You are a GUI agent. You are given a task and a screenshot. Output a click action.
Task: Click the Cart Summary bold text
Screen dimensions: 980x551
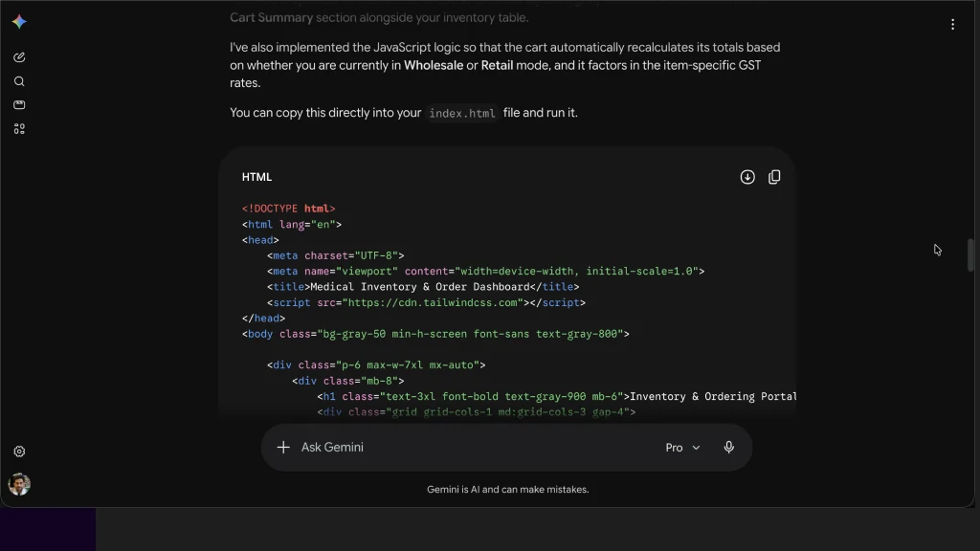tap(271, 17)
